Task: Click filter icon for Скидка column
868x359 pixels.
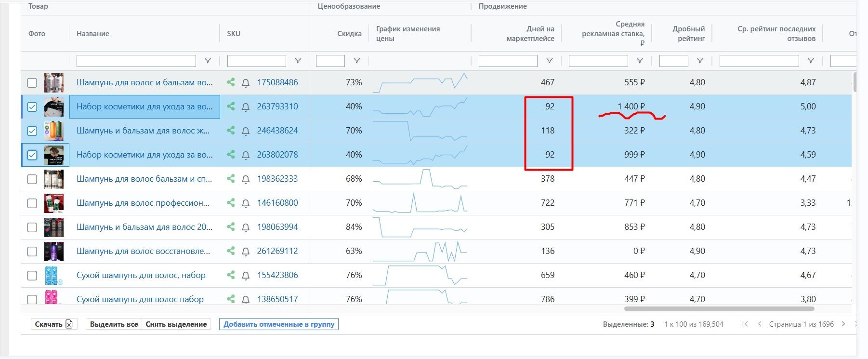Action: pyautogui.click(x=357, y=61)
